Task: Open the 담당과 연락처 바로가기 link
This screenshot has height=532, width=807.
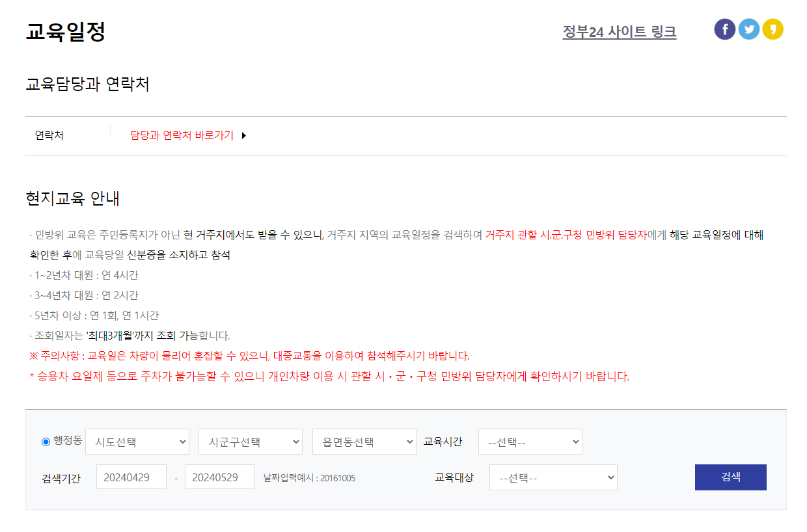Action: click(x=182, y=136)
